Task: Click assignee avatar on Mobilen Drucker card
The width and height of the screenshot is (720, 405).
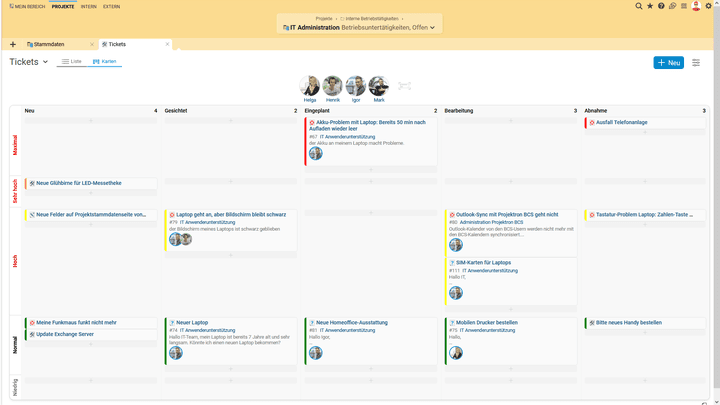Action: coord(456,353)
